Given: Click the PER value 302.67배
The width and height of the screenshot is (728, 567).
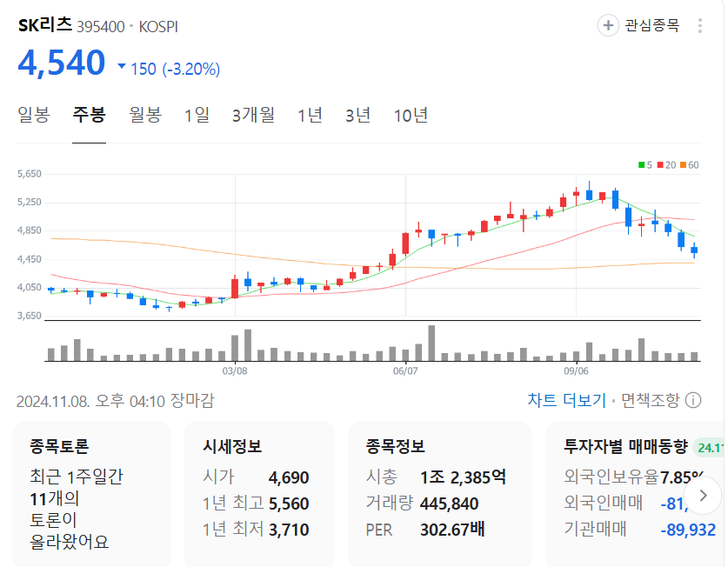Looking at the screenshot, I should pyautogui.click(x=452, y=530).
